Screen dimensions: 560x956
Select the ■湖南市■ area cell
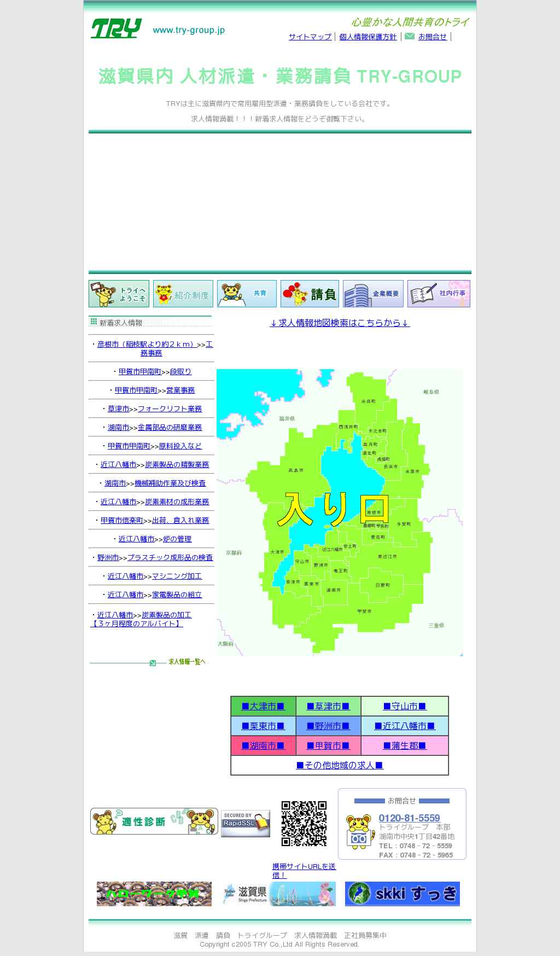263,745
